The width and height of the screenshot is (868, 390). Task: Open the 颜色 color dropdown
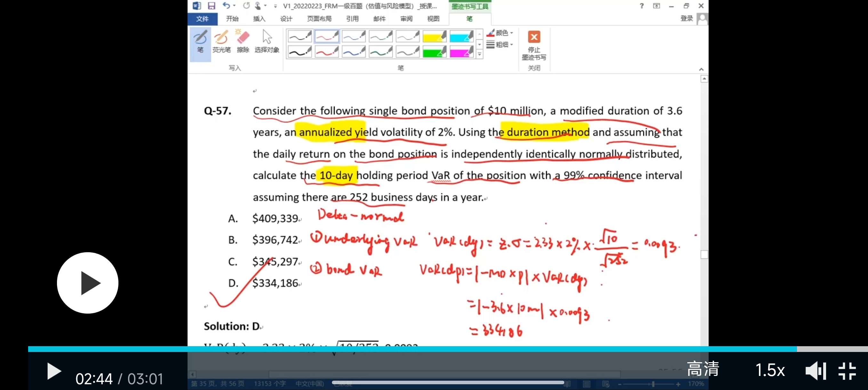pyautogui.click(x=500, y=33)
